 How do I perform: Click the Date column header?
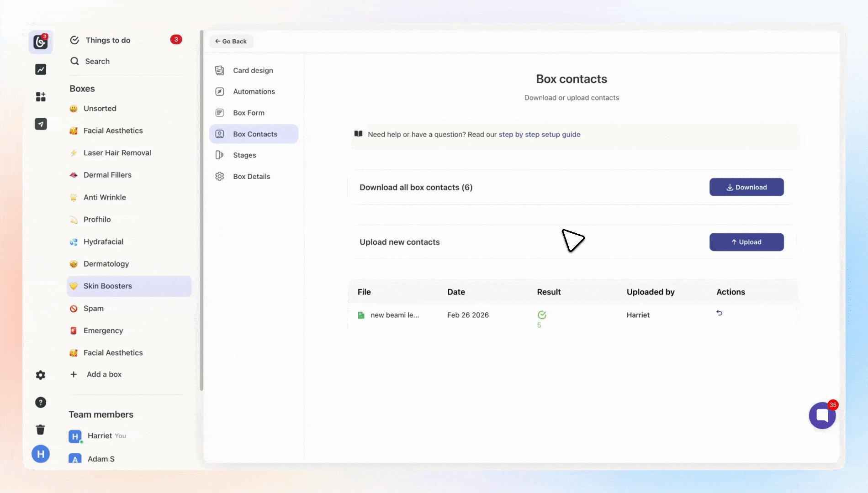pos(456,292)
